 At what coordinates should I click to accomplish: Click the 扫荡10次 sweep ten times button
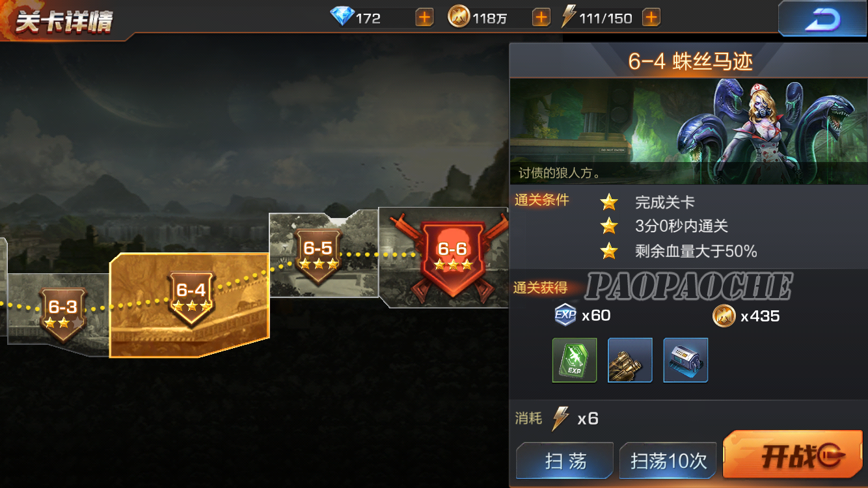coord(668,461)
